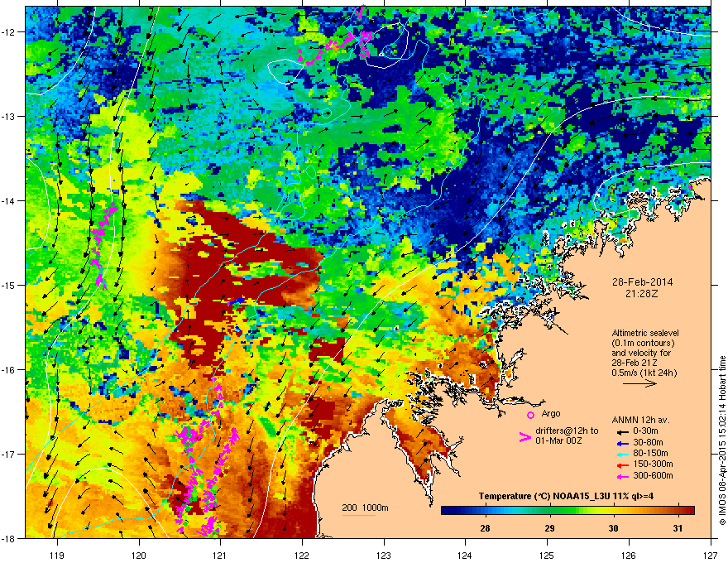
Task: Click the latitude axis label -15
Action: point(9,285)
